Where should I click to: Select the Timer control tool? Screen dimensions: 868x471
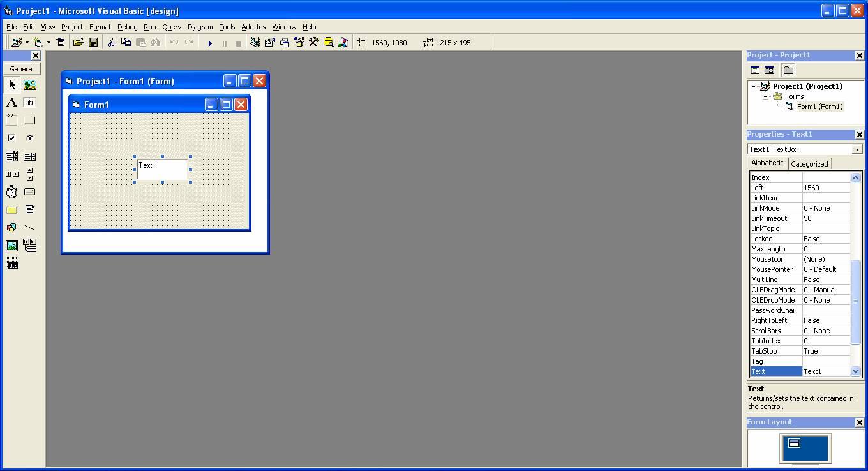click(11, 192)
